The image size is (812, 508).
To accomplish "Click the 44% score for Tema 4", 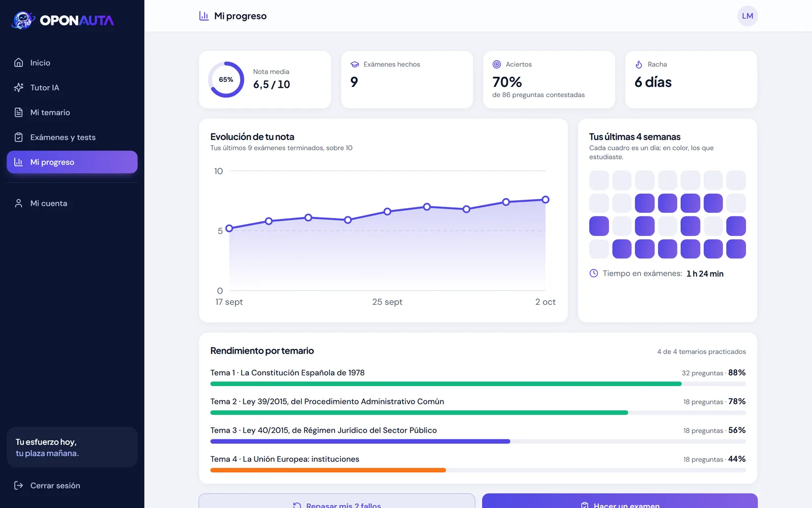I will (737, 459).
